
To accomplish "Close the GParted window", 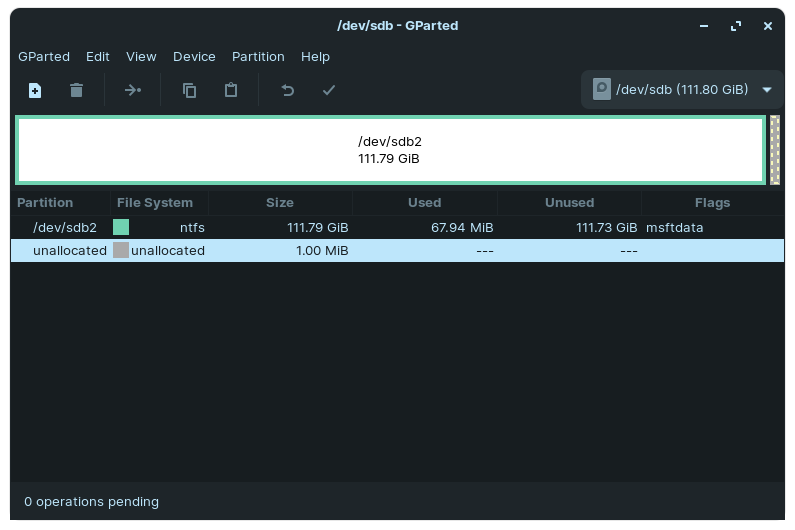I will [768, 26].
